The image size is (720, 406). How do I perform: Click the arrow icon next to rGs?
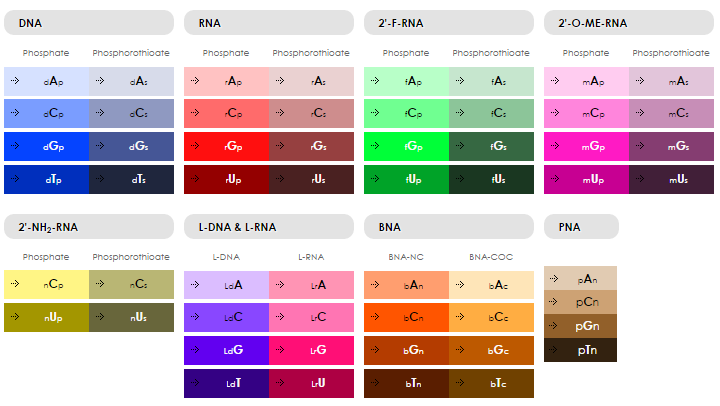(280, 146)
